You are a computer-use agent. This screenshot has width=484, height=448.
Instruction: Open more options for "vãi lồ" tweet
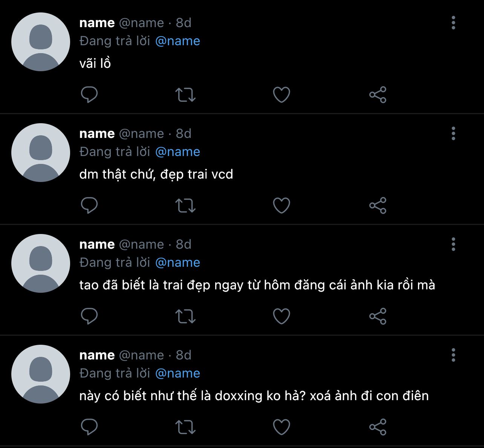pos(453,23)
